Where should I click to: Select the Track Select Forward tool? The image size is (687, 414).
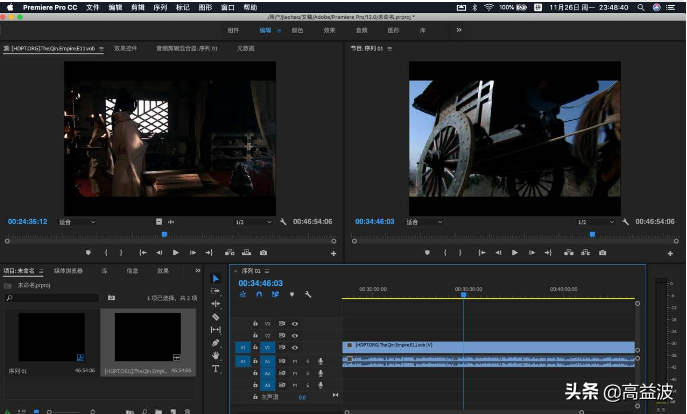click(216, 291)
